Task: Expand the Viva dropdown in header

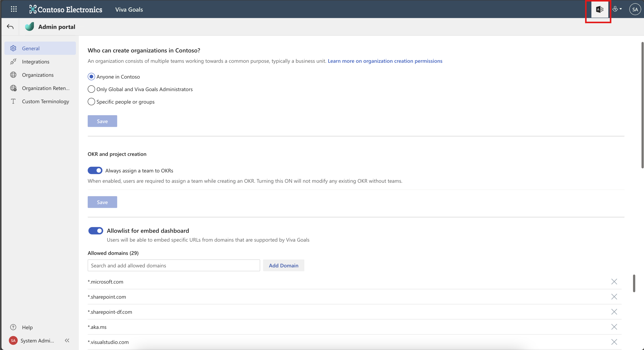Action: [x=617, y=9]
